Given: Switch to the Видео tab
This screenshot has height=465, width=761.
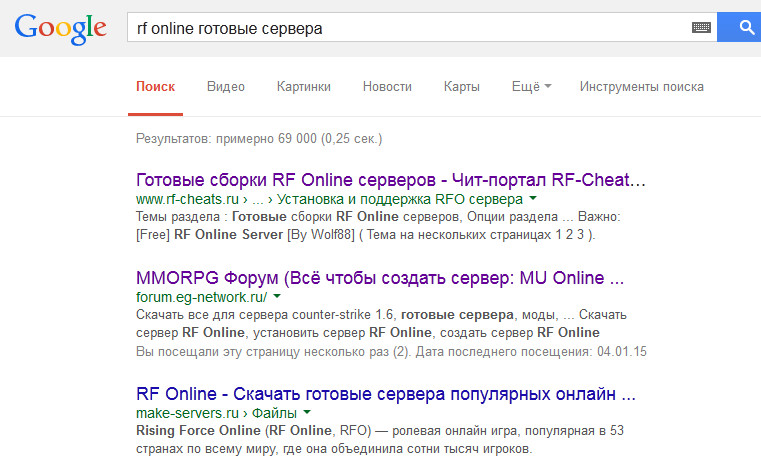Looking at the screenshot, I should (x=226, y=87).
